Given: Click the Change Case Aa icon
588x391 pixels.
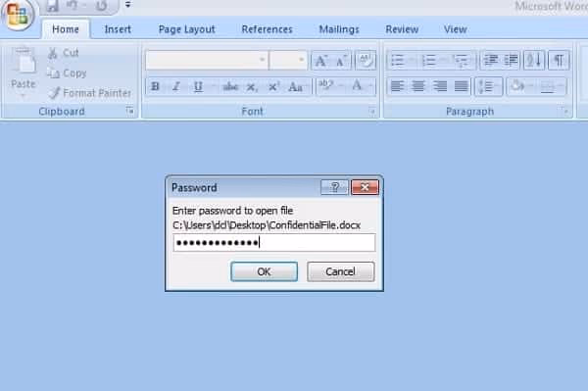Looking at the screenshot, I should [x=296, y=86].
